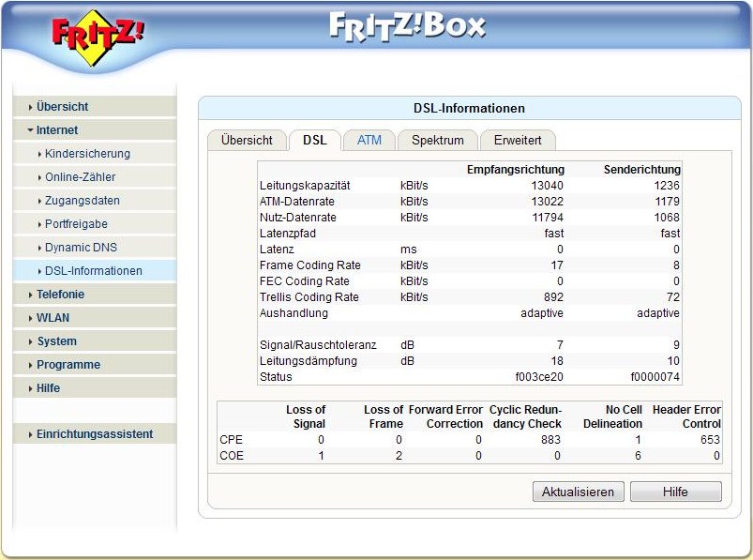753x560 pixels.
Task: Click the Senderichtung column header
Action: (x=641, y=170)
